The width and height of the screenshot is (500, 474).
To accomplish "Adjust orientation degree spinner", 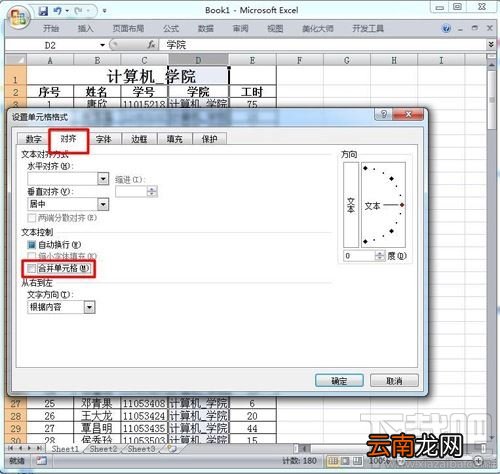I will (x=380, y=256).
